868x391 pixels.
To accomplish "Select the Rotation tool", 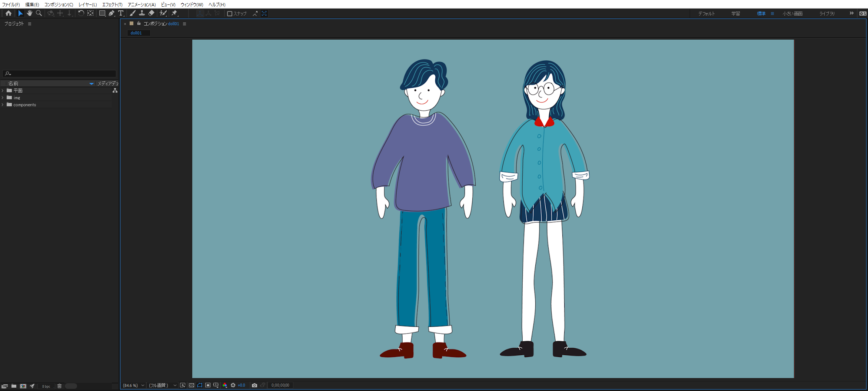I will click(x=81, y=13).
